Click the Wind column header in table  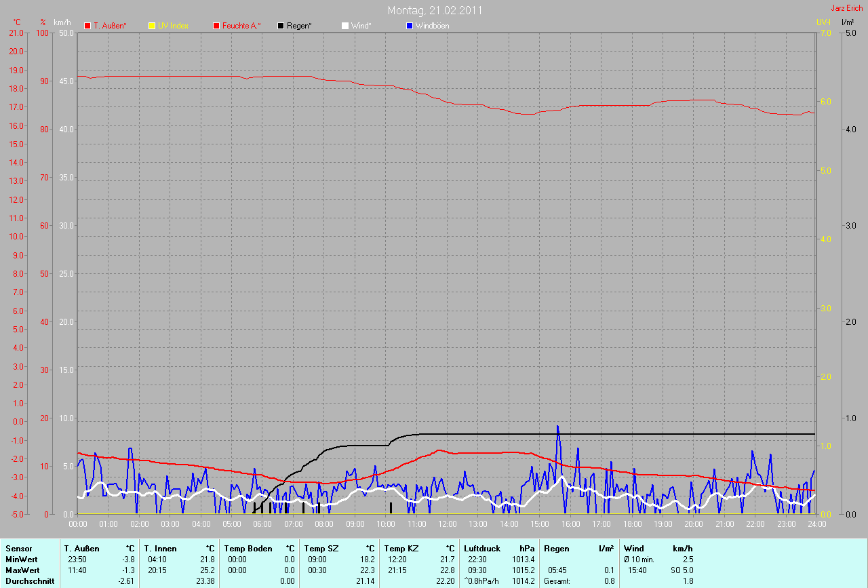point(634,548)
